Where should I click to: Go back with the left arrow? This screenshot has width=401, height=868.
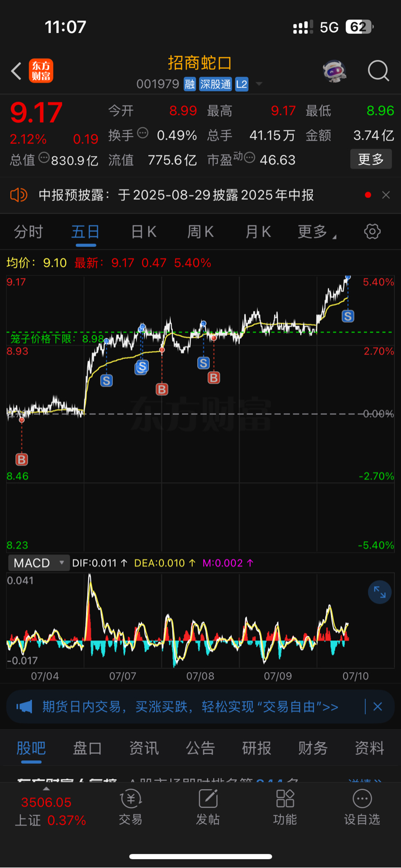pos(16,71)
